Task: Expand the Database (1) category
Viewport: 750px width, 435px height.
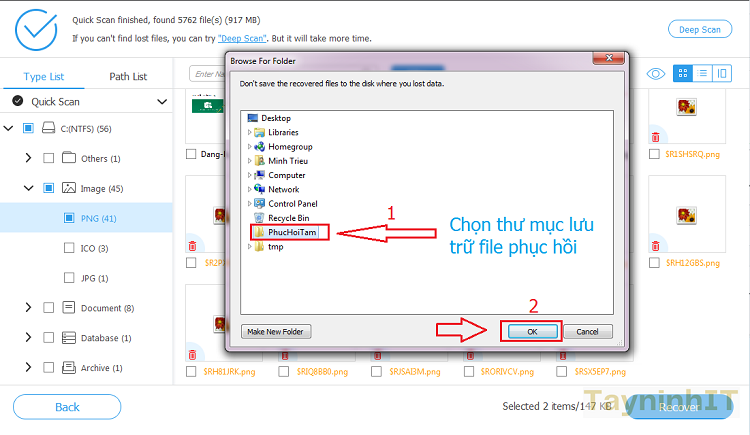Action: tap(27, 338)
